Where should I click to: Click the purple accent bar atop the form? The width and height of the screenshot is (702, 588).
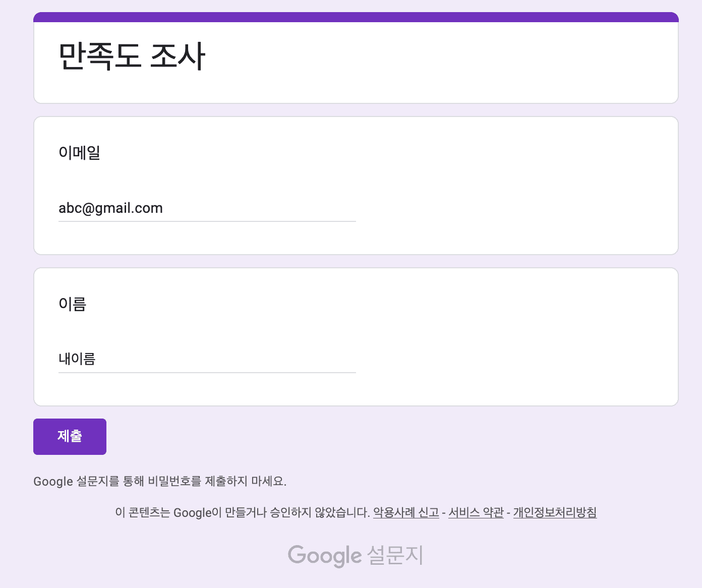click(x=356, y=17)
